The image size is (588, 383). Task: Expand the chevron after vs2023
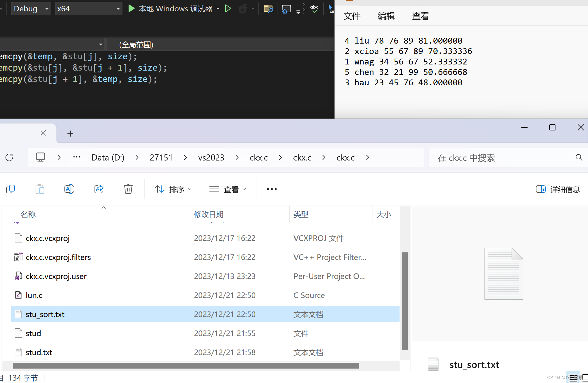(237, 157)
